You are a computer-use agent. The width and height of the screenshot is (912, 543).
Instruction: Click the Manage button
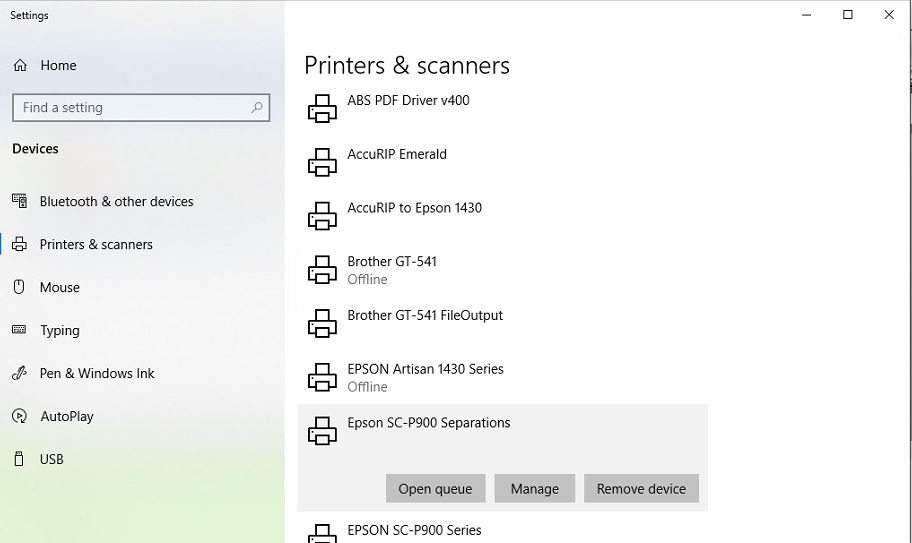point(535,488)
